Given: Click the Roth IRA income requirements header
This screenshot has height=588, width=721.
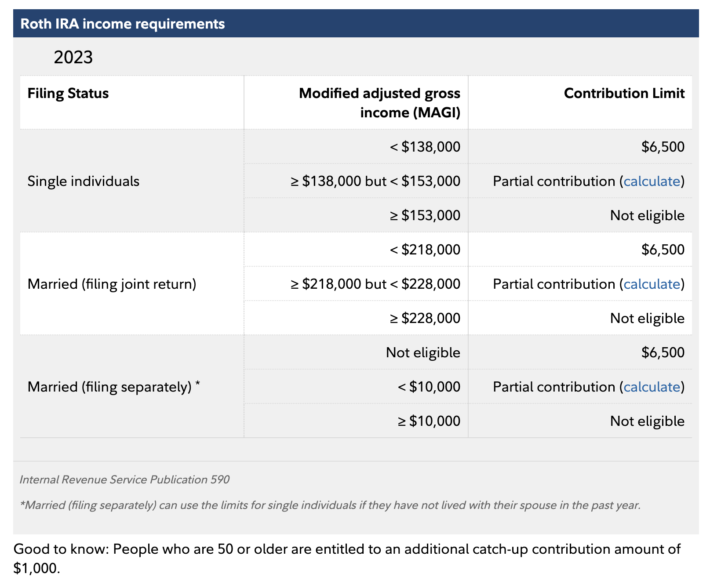Looking at the screenshot, I should tap(123, 24).
